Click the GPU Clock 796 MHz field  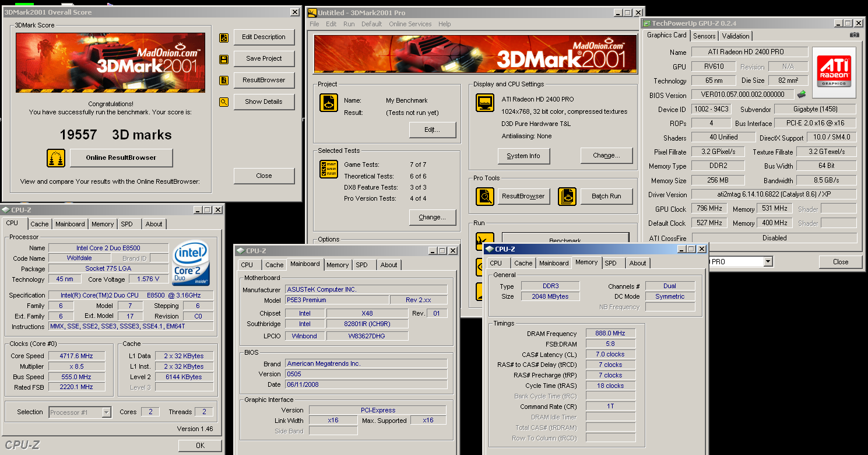point(709,209)
